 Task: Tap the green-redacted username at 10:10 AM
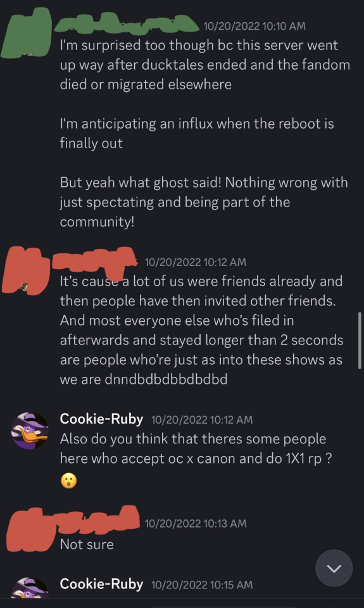tap(127, 23)
